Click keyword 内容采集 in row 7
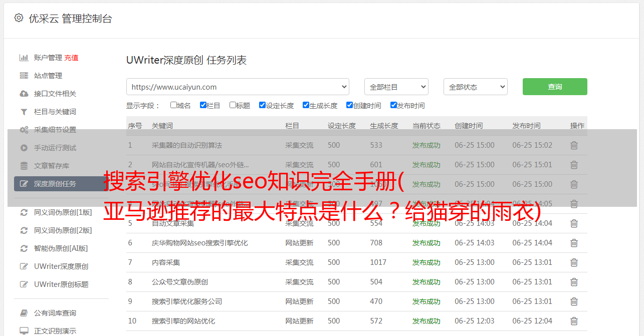The height and width of the screenshot is (336, 644). click(x=166, y=262)
